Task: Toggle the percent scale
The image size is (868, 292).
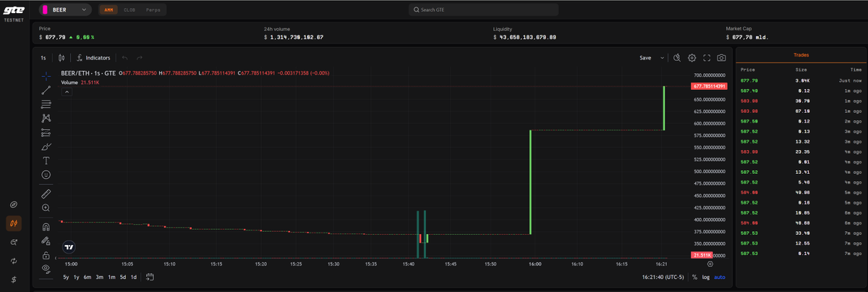Action: tap(694, 277)
